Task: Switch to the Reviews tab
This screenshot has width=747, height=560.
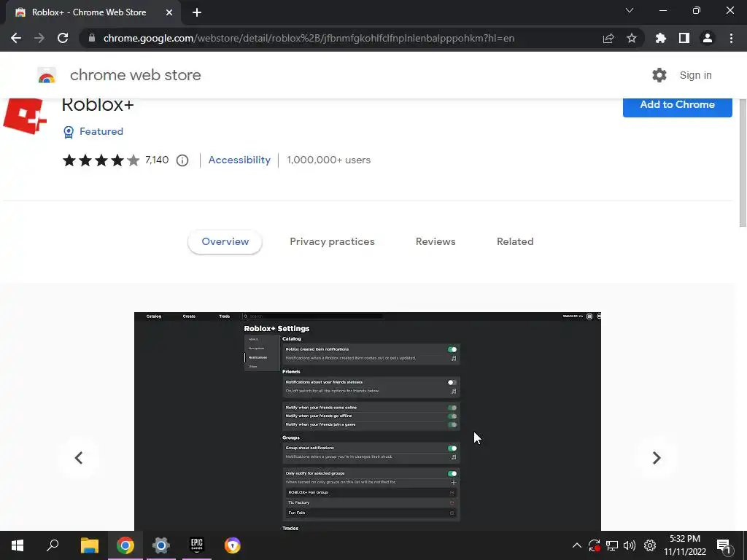Action: [436, 242]
